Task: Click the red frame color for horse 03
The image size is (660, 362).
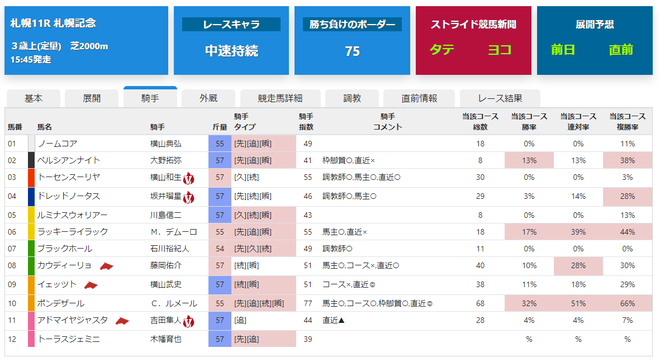Action: pos(31,178)
